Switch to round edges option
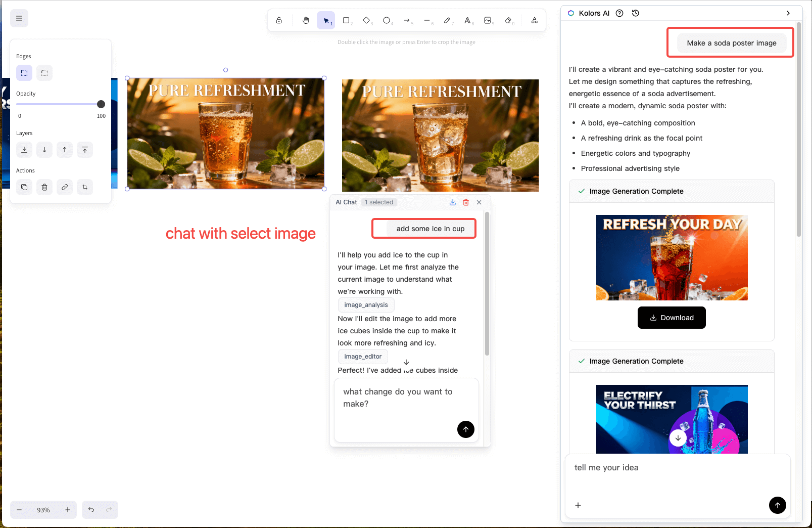 pos(44,73)
